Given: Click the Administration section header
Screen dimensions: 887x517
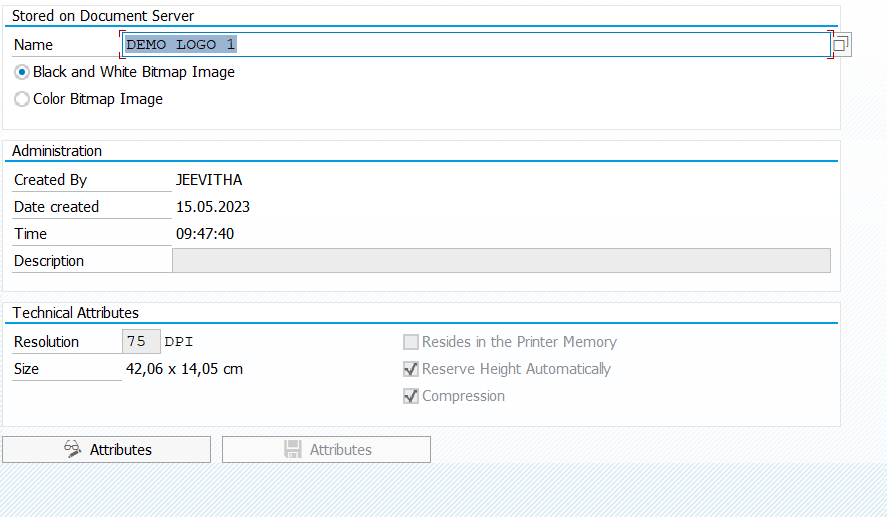Looking at the screenshot, I should pyautogui.click(x=57, y=151).
